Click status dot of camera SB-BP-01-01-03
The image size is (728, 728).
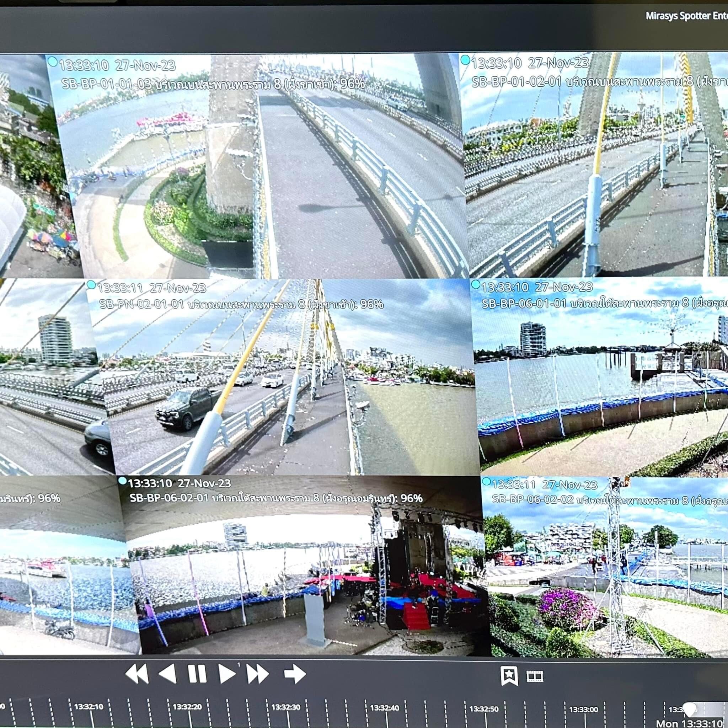click(53, 61)
